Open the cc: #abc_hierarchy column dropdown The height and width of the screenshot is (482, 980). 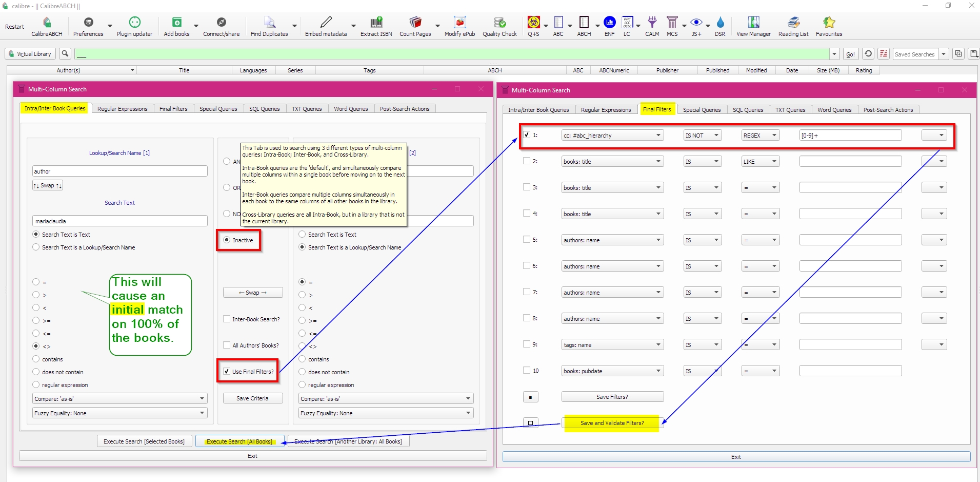point(613,135)
